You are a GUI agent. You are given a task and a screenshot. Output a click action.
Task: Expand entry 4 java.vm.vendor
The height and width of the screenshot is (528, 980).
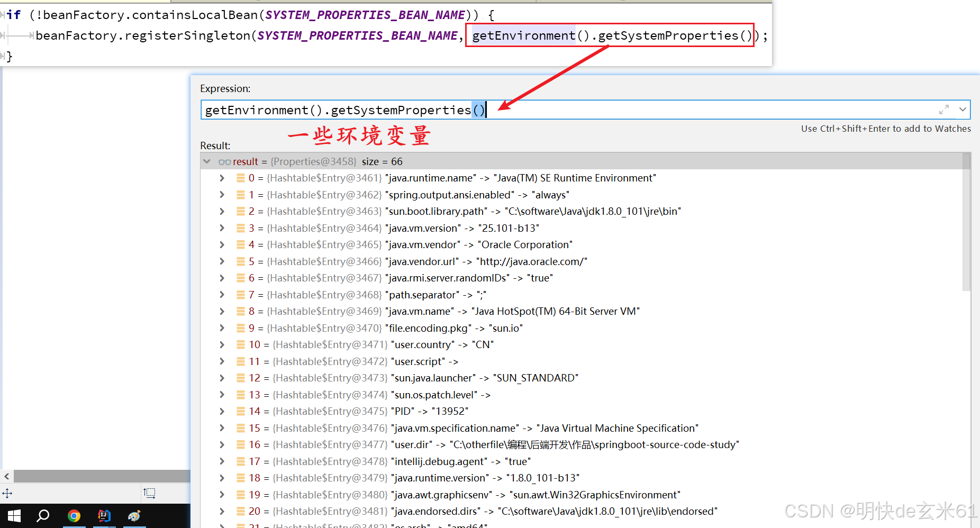coord(222,245)
